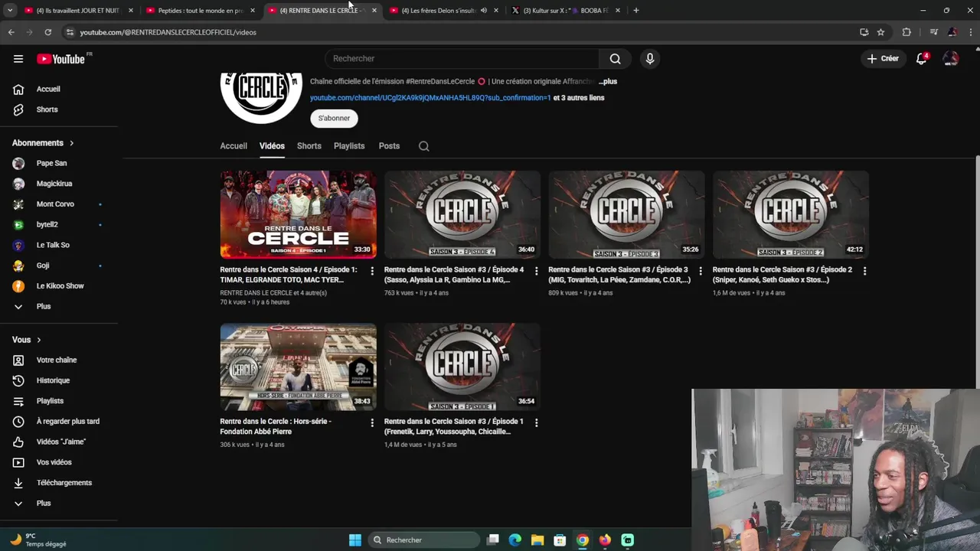This screenshot has height=551, width=980.
Task: Open options menu for Hors-série video
Action: coord(372,422)
